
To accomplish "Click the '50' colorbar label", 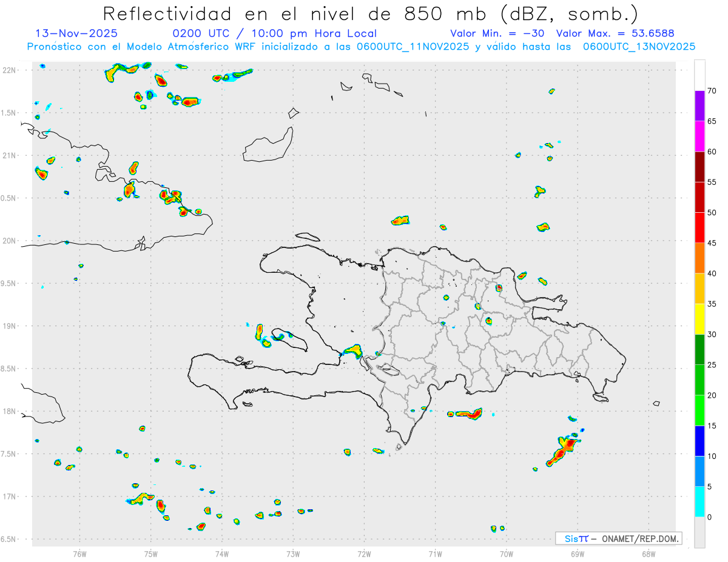I will tap(712, 213).
